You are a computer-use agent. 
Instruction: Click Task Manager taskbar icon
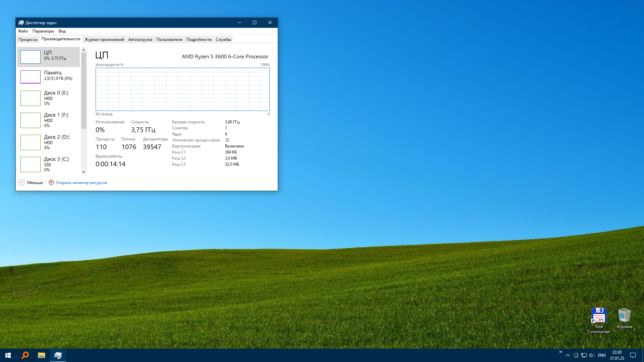click(58, 355)
